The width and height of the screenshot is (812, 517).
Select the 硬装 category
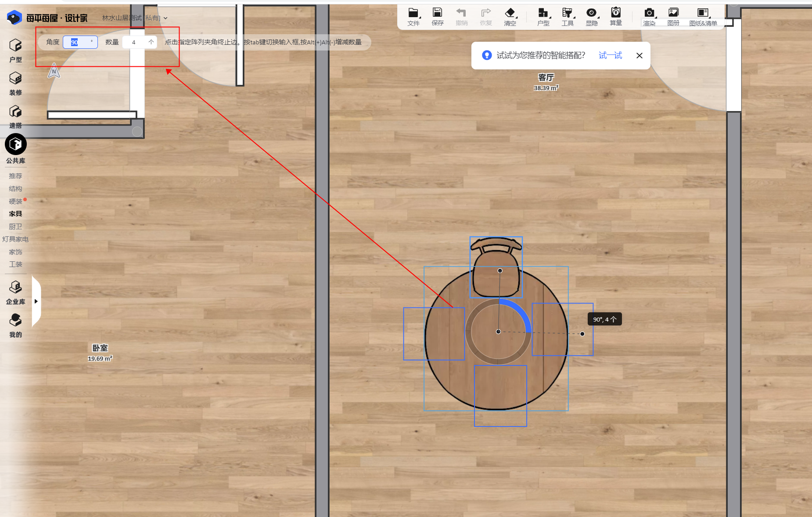click(x=15, y=201)
